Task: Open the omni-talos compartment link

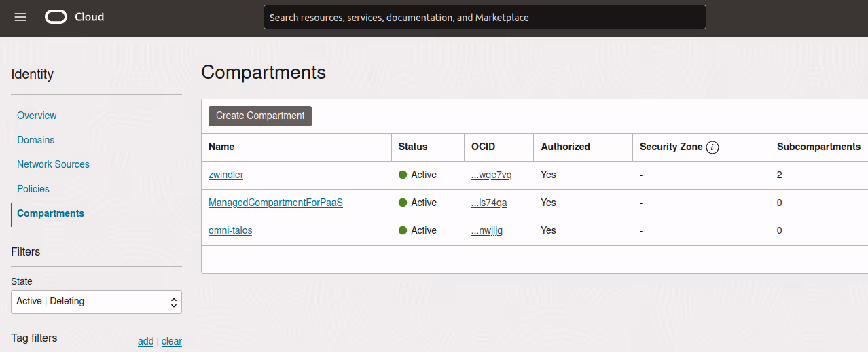Action: [230, 230]
